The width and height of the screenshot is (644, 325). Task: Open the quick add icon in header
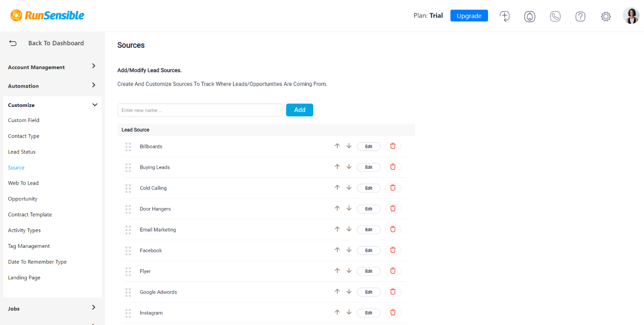click(504, 16)
